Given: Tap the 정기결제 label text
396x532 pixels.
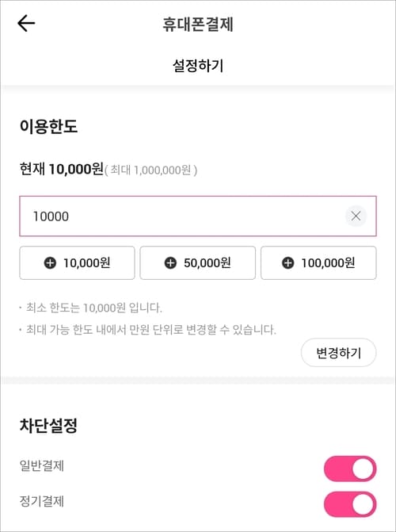Looking at the screenshot, I should click(42, 501).
